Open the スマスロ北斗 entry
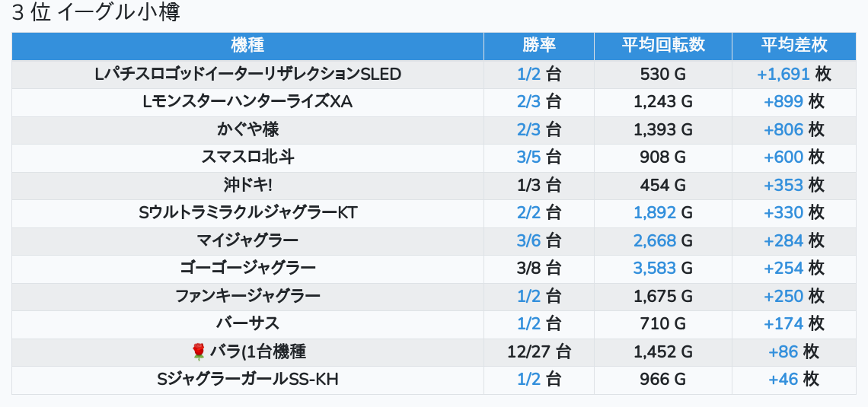 (x=247, y=157)
